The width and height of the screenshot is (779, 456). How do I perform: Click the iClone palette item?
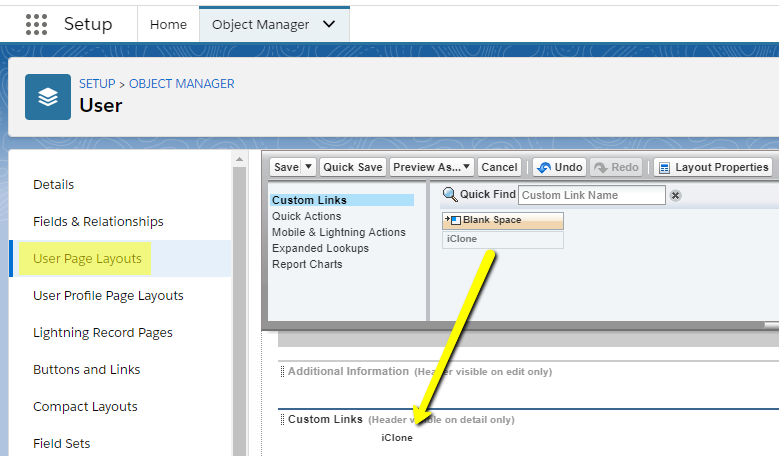[x=503, y=239]
